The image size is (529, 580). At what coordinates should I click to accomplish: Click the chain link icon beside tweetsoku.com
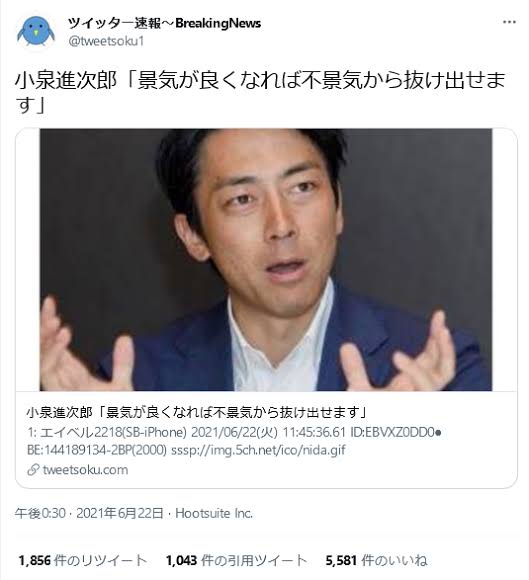click(33, 470)
